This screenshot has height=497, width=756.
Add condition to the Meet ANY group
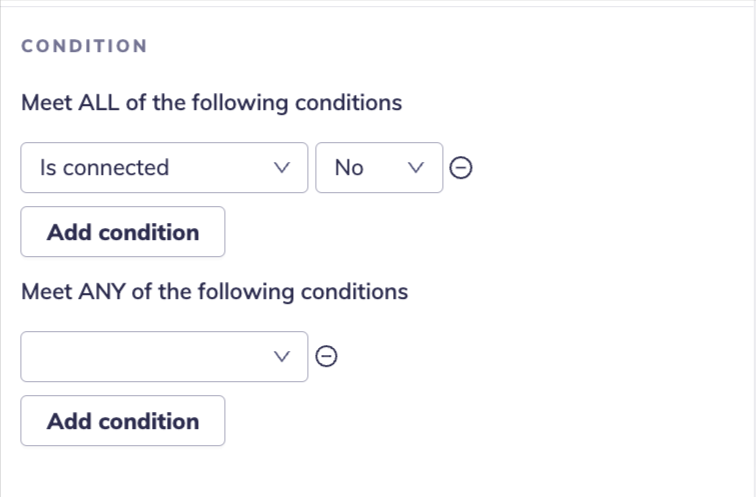(123, 421)
